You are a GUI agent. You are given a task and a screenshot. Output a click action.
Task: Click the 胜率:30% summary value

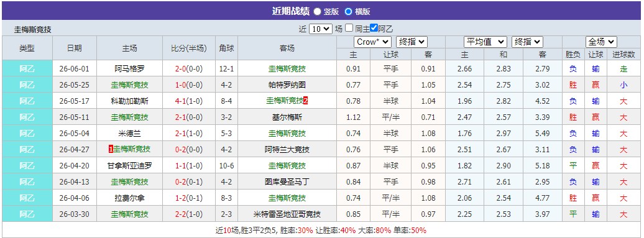coord(296,230)
